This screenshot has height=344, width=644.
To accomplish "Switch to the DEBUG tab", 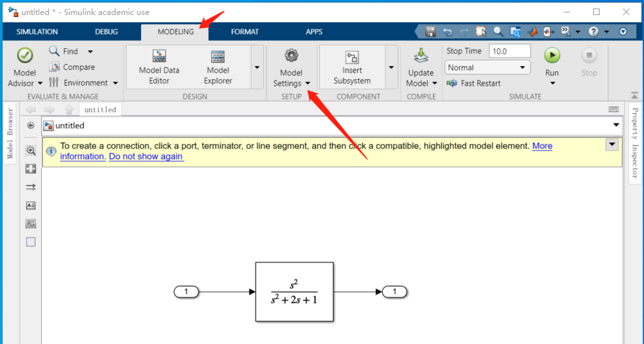I will click(x=106, y=31).
